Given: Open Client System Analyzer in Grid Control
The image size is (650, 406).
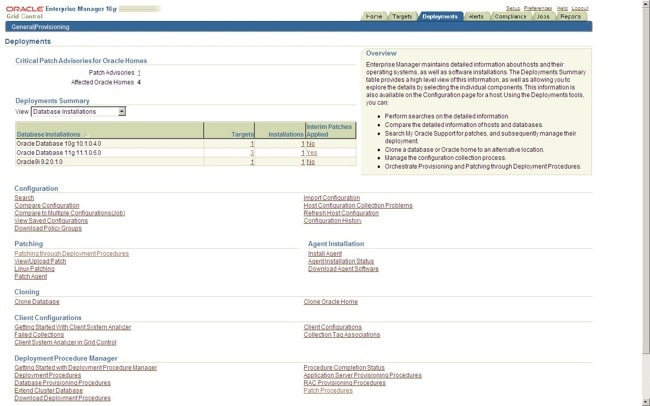Looking at the screenshot, I should coord(65,342).
